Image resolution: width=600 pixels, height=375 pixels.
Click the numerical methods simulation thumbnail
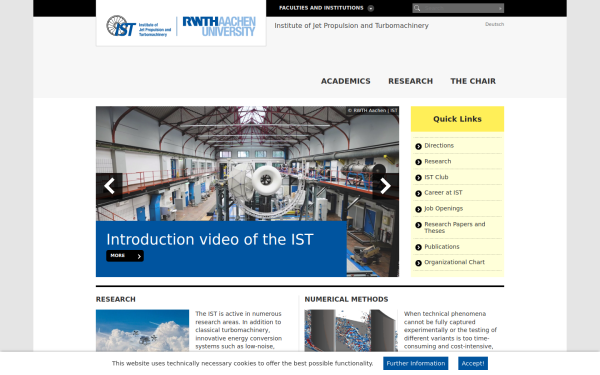[351, 331]
